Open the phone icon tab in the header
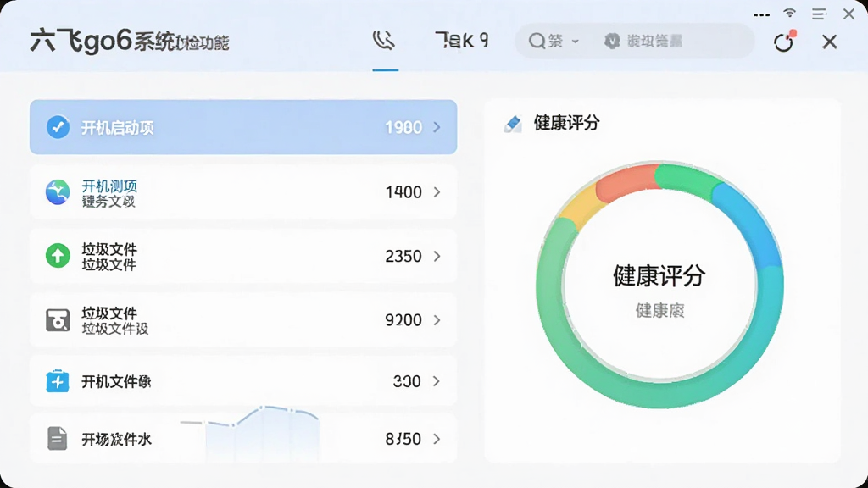Viewport: 868px width, 488px height. pos(384,40)
